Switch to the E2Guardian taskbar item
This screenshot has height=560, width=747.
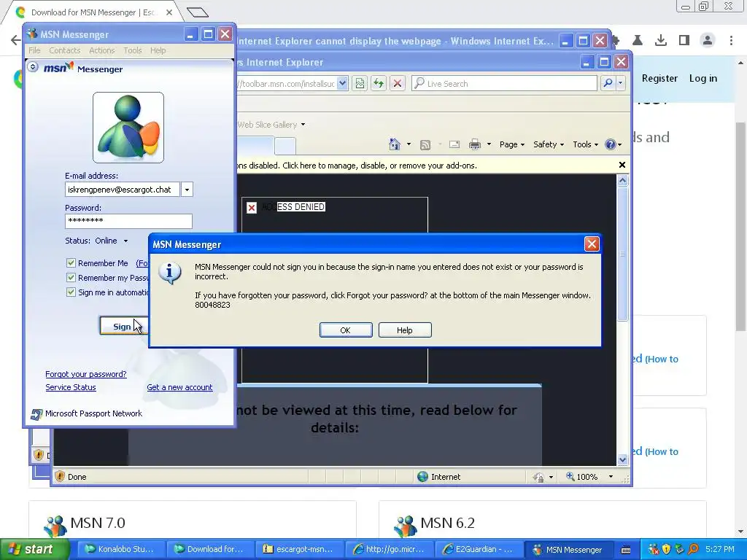(x=479, y=550)
